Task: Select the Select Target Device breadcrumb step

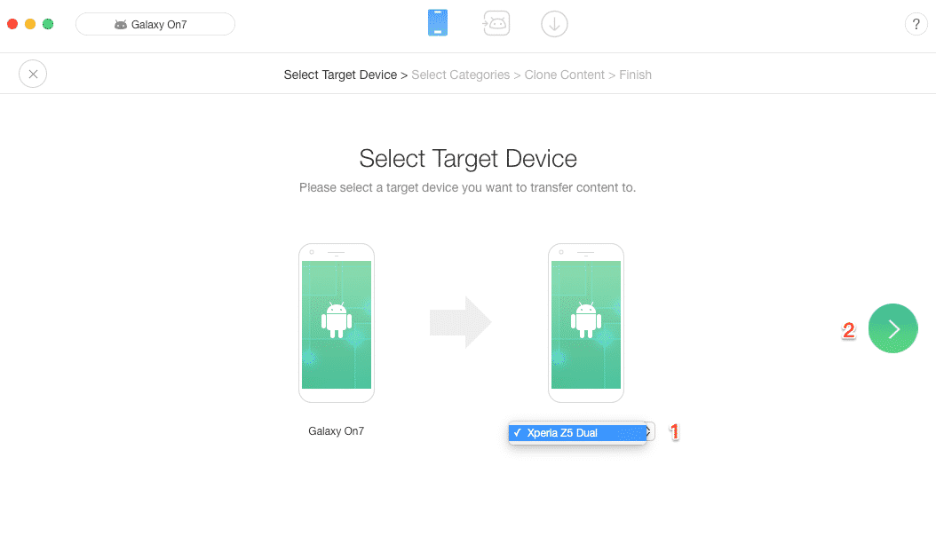Action: (340, 75)
